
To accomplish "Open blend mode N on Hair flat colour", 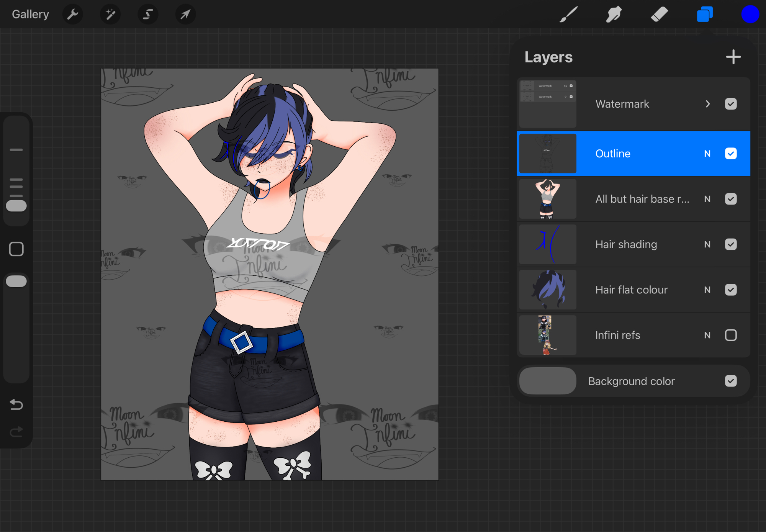I will coord(707,290).
